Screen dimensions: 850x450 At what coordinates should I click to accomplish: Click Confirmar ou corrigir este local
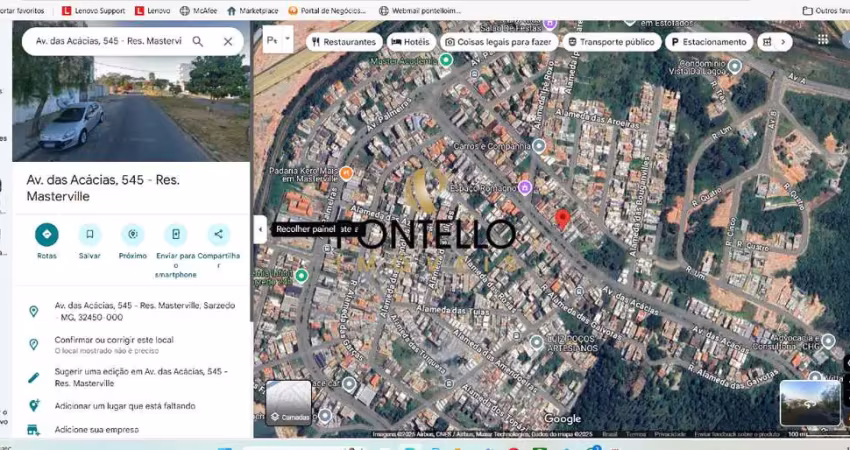[114, 340]
